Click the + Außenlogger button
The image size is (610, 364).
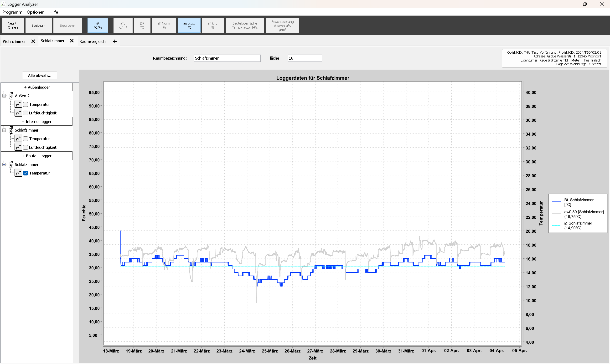pyautogui.click(x=37, y=87)
